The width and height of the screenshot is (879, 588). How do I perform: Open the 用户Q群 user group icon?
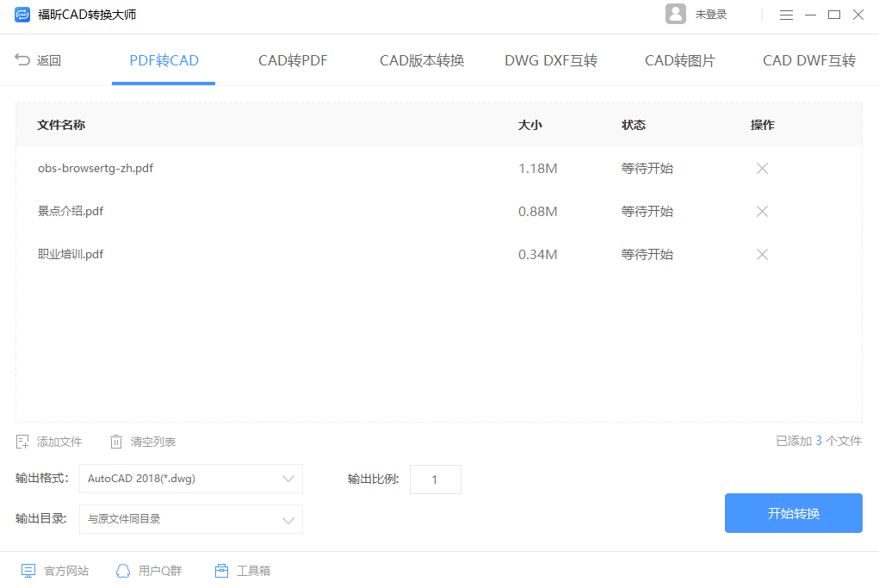point(122,570)
